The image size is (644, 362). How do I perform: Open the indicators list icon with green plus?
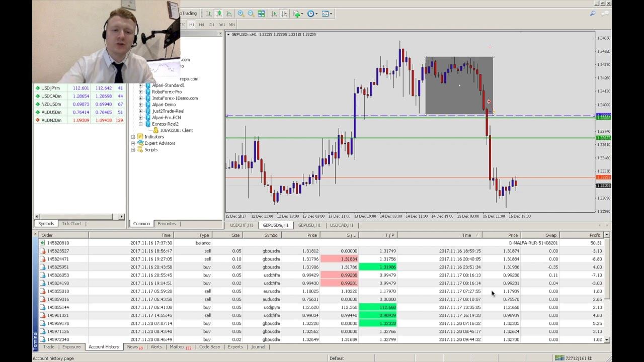click(297, 14)
